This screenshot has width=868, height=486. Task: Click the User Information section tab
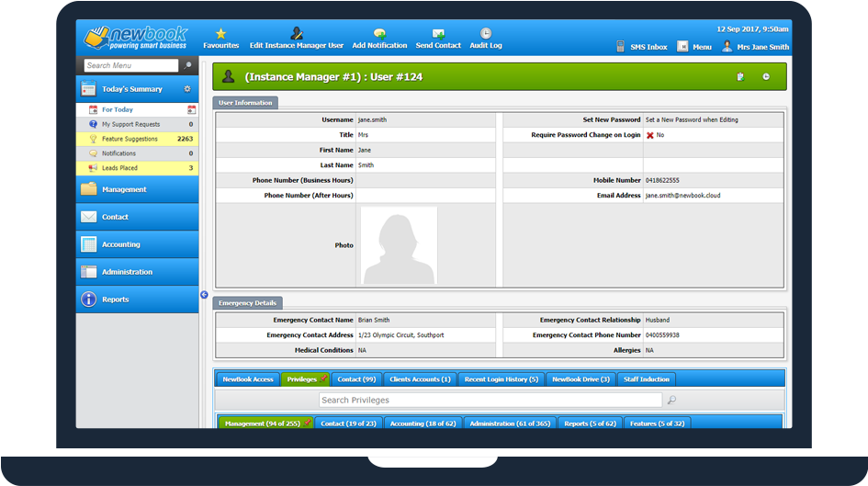(245, 102)
